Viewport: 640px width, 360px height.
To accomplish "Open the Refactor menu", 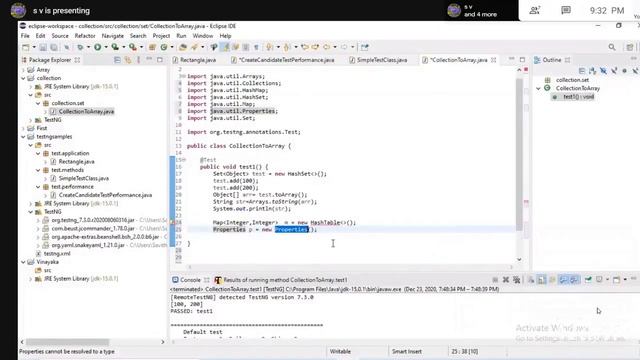I will click(x=85, y=36).
